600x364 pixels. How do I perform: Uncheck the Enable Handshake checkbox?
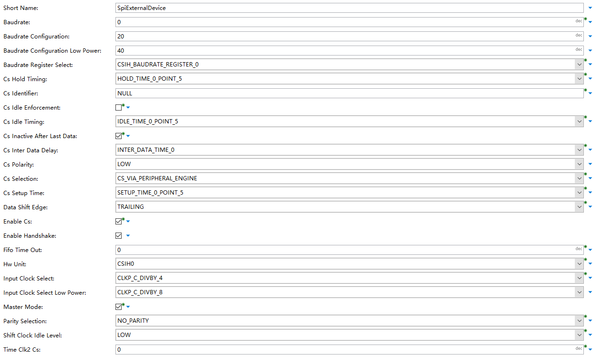117,235
